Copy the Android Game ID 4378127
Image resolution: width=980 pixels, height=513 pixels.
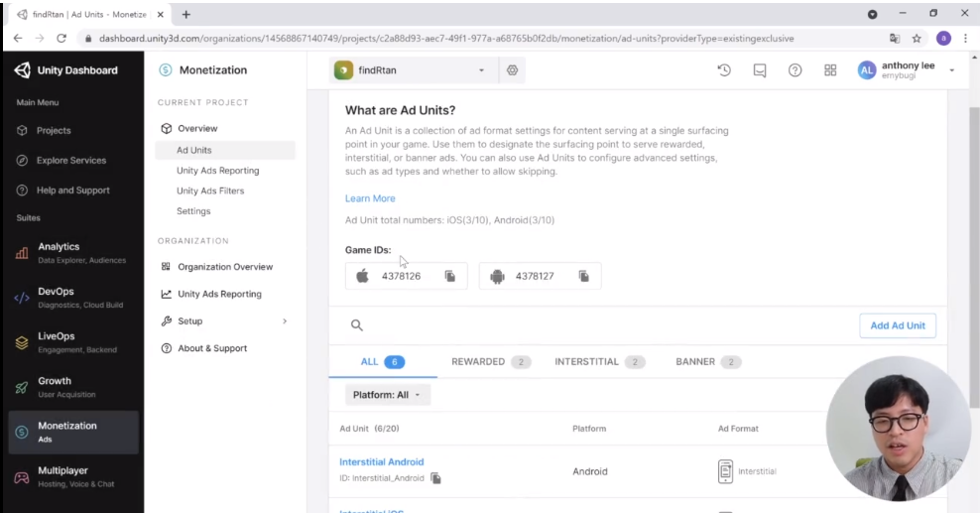point(584,276)
